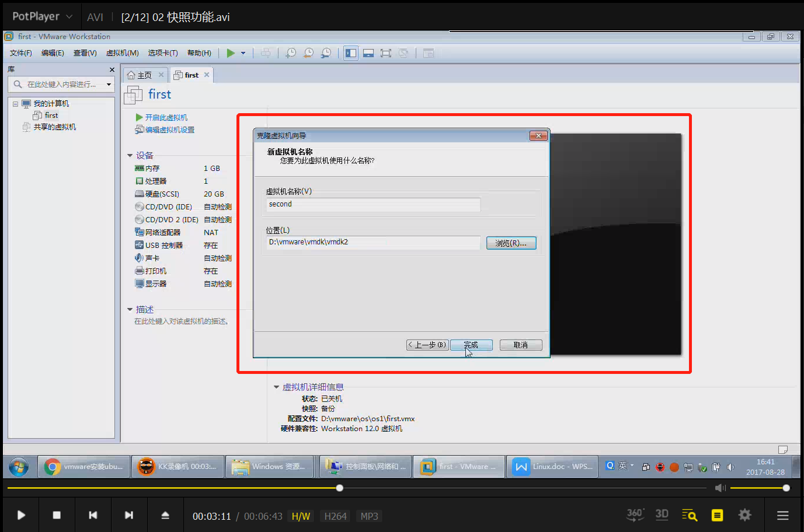Click the take snapshot clock icon
Image resolution: width=804 pixels, height=532 pixels.
tap(291, 53)
